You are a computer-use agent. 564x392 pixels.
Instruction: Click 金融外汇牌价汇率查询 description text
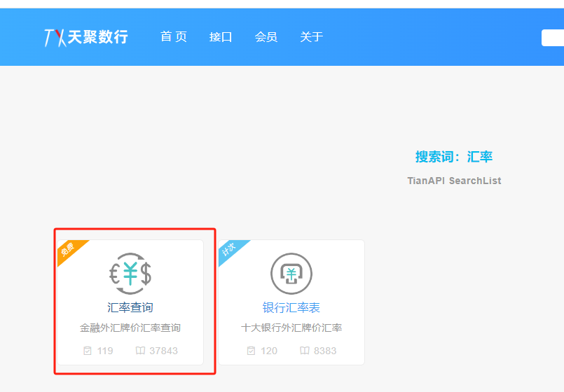point(130,328)
